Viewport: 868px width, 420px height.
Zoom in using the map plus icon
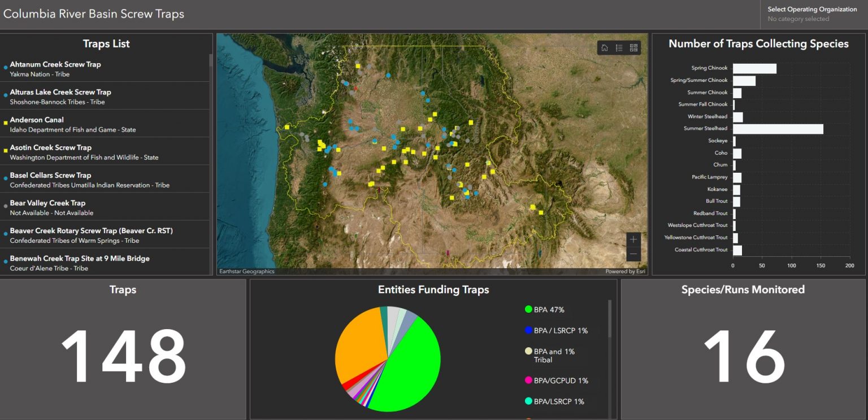pyautogui.click(x=633, y=239)
